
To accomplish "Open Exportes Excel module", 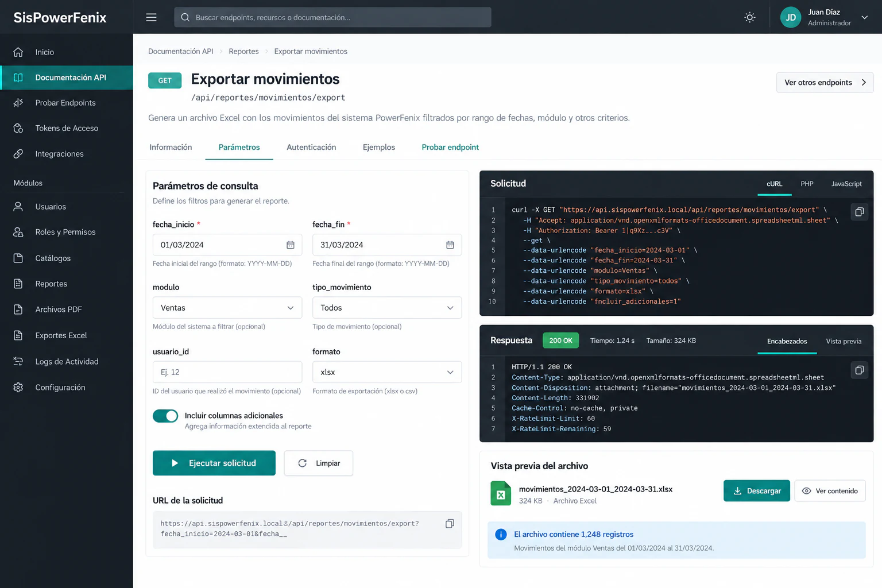I will [67, 335].
